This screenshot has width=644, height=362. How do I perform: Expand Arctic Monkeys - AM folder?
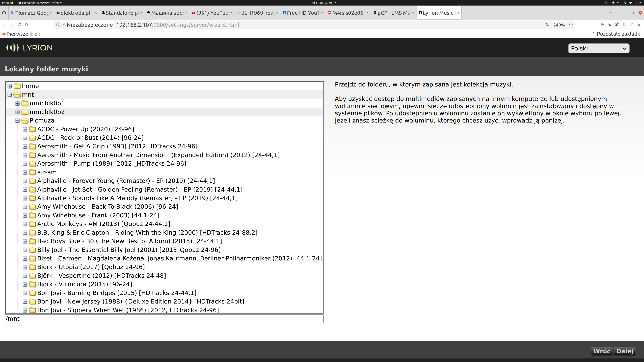tap(25, 224)
